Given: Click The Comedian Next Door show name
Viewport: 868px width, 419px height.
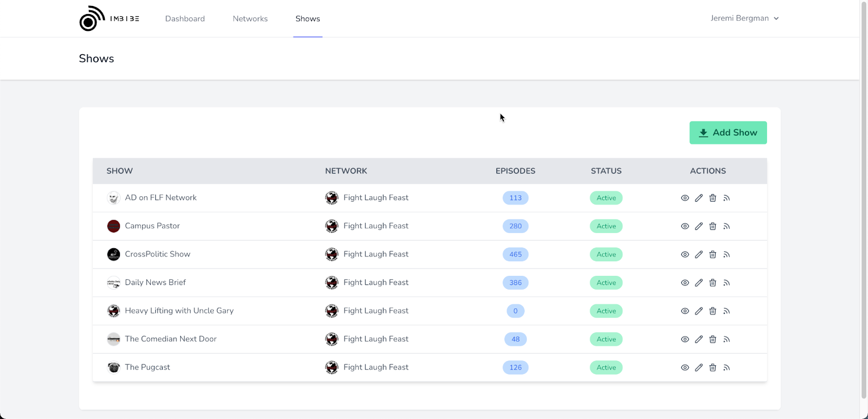Looking at the screenshot, I should point(170,339).
